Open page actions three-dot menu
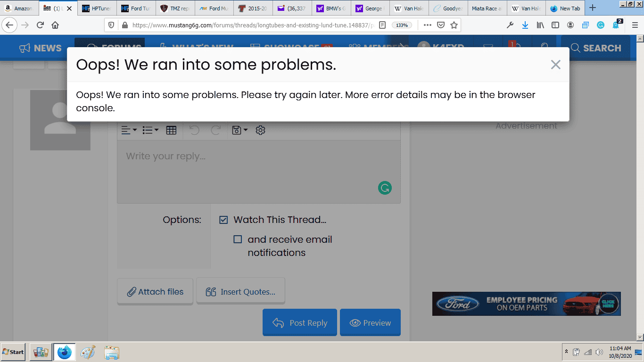Image resolution: width=644 pixels, height=362 pixels. 427,25
